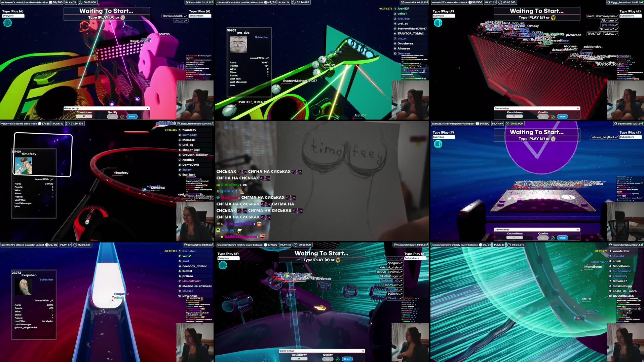Collapse Game setup panel in altered powerful impact lobby
This screenshot has height=362, width=644.
[578, 230]
